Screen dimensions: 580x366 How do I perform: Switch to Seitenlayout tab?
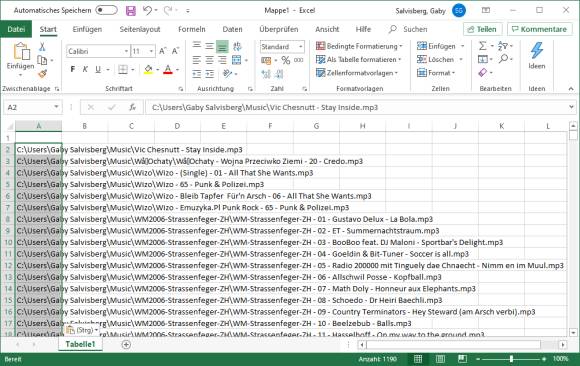140,29
